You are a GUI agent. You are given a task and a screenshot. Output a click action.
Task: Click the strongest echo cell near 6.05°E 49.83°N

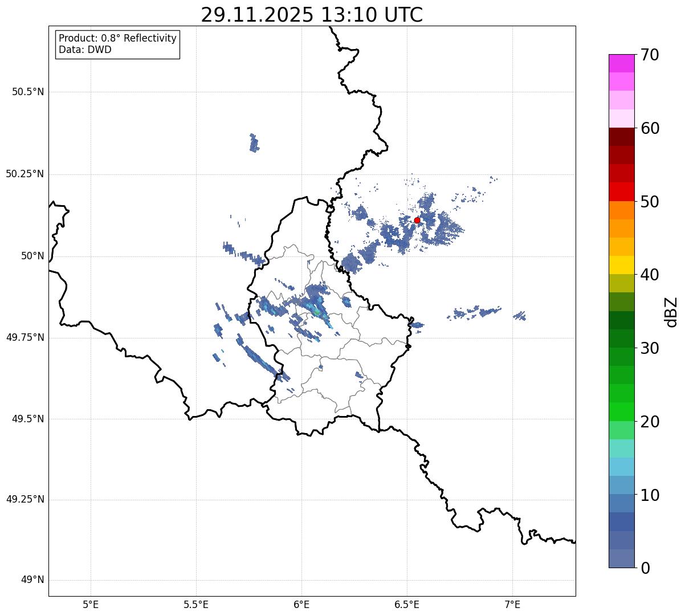[x=316, y=311]
